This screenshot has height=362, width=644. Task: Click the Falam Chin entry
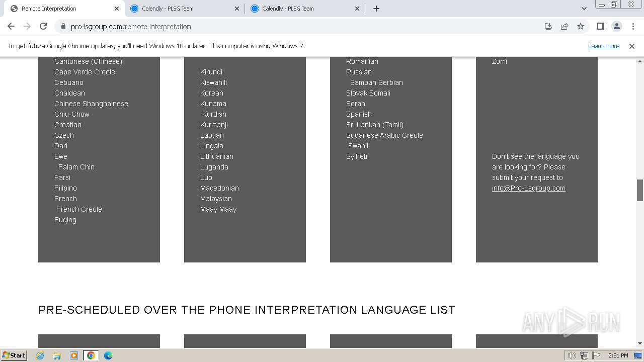click(x=76, y=167)
